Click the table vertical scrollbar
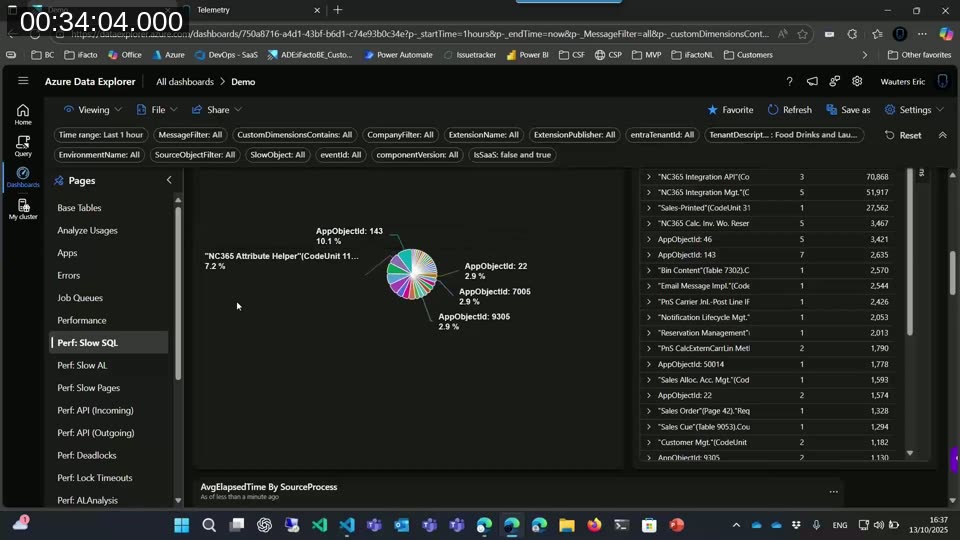The width and height of the screenshot is (960, 540). [x=910, y=251]
